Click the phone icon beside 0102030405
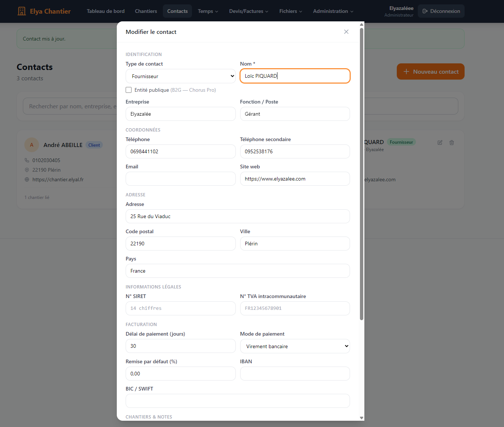This screenshot has width=504, height=427. (x=27, y=160)
